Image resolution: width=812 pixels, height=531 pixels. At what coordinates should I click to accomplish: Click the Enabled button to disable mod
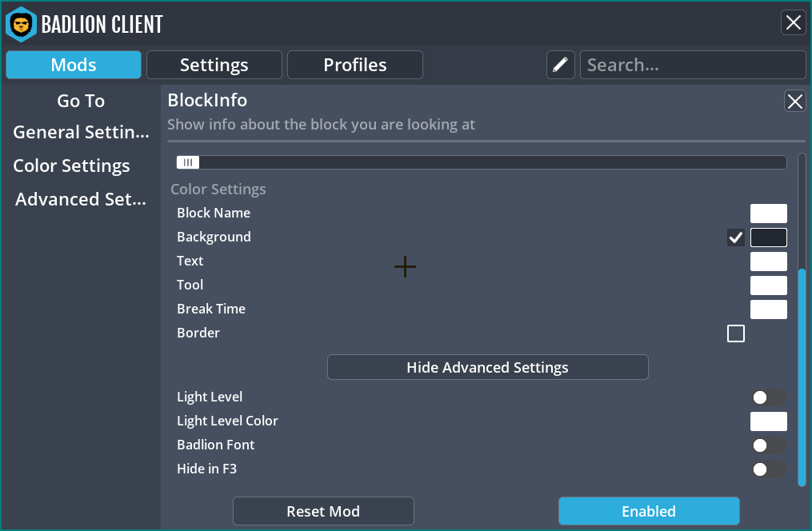[x=649, y=511]
